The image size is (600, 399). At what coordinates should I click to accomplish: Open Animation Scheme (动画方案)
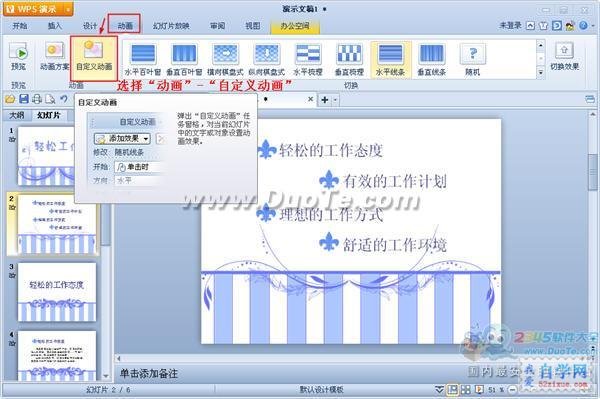pyautogui.click(x=54, y=56)
